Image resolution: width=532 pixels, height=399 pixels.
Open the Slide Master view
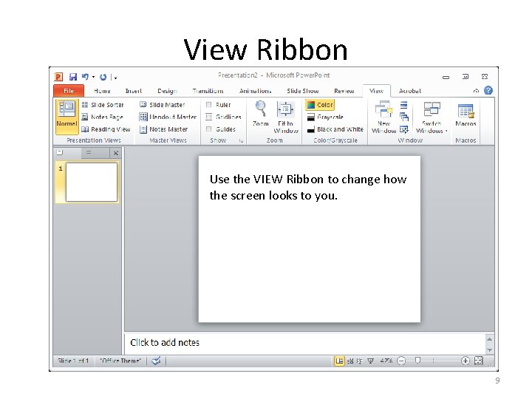[162, 105]
